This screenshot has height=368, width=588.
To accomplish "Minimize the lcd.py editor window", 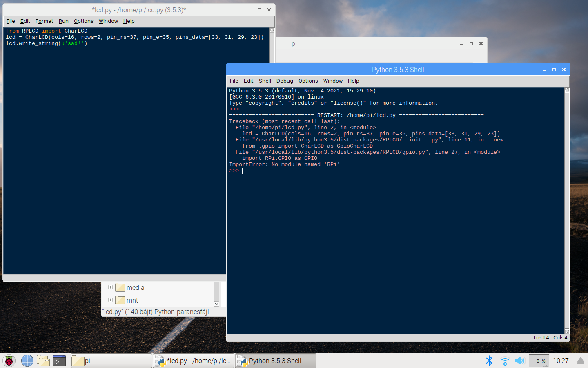I will click(249, 10).
